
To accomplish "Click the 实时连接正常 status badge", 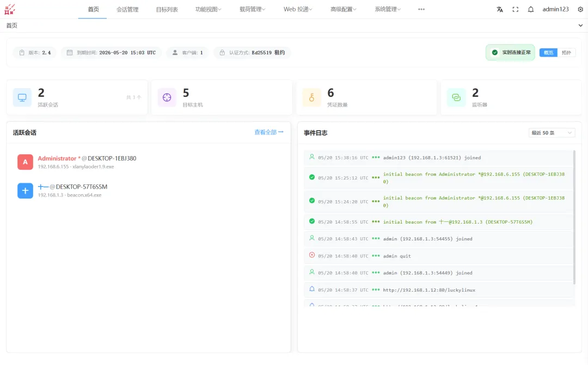I will [x=510, y=52].
